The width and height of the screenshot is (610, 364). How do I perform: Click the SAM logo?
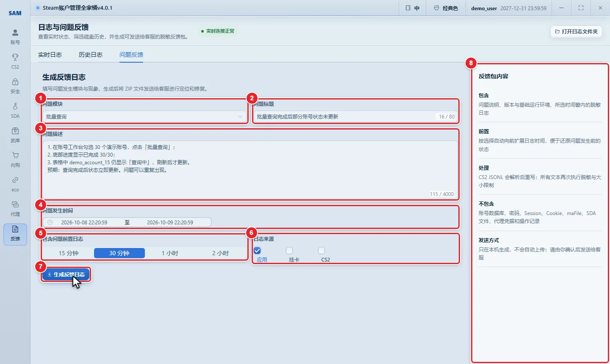point(15,13)
